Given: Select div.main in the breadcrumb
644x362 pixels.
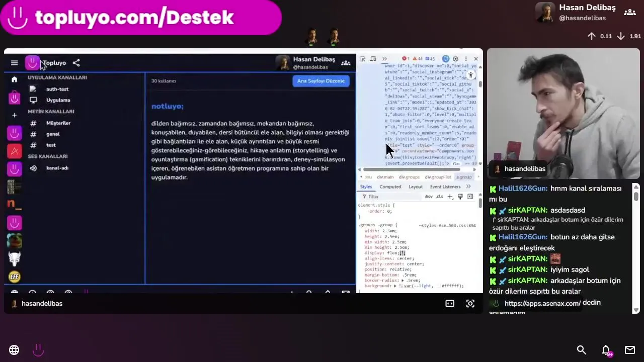Looking at the screenshot, I should tap(385, 177).
